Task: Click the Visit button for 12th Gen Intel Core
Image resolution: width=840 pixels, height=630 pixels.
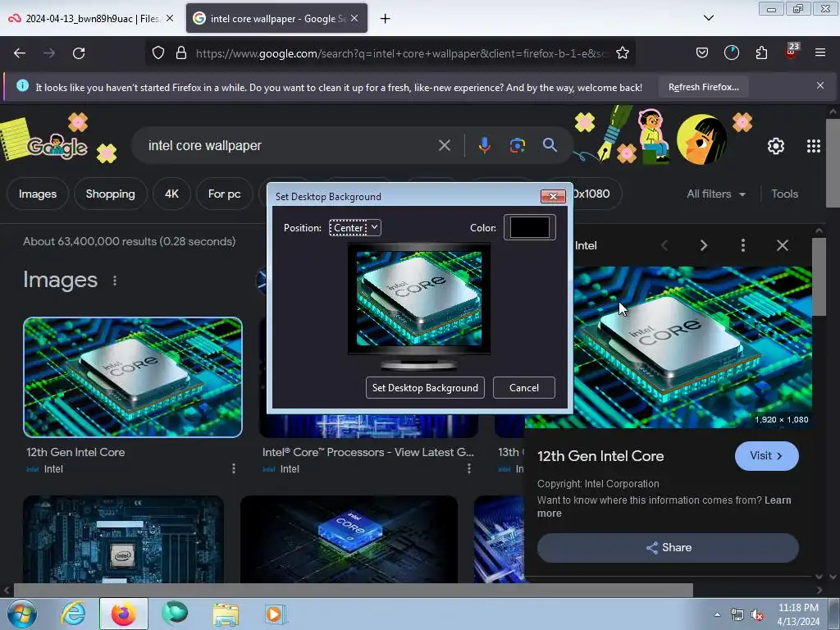Action: (767, 456)
